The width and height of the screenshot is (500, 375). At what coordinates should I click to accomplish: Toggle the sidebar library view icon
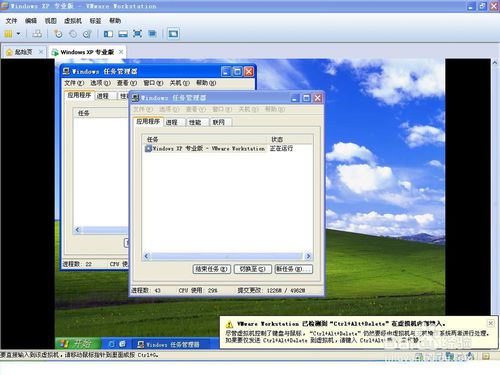pyautogui.click(x=108, y=34)
